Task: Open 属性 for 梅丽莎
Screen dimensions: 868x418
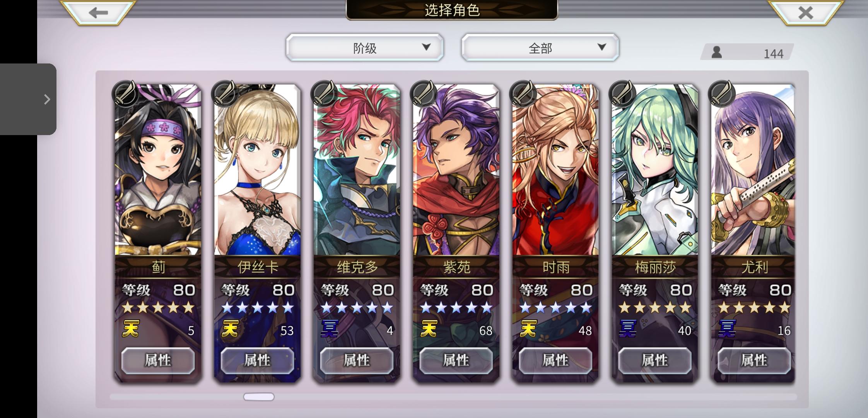Action: (654, 360)
